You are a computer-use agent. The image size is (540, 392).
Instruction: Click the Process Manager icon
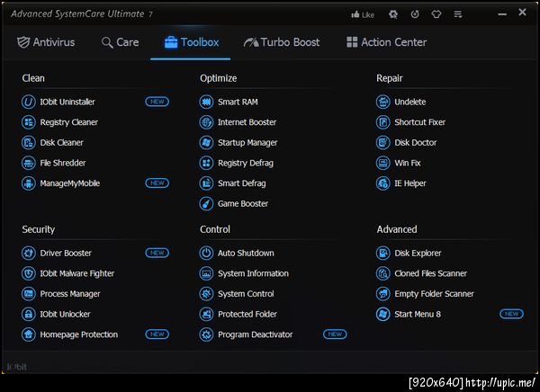click(x=29, y=294)
